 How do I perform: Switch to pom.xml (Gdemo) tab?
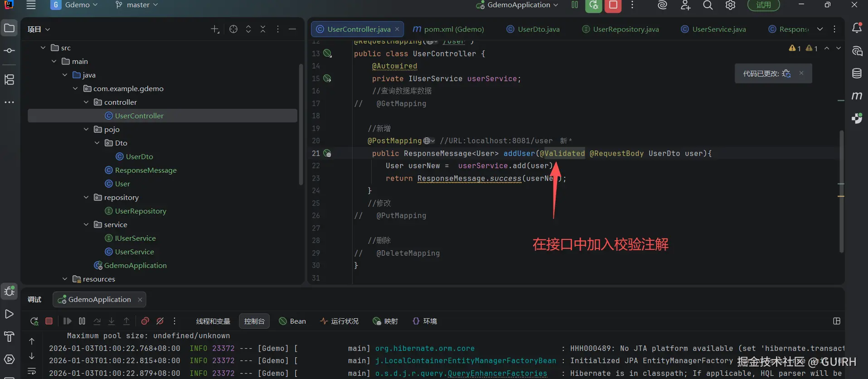[448, 29]
